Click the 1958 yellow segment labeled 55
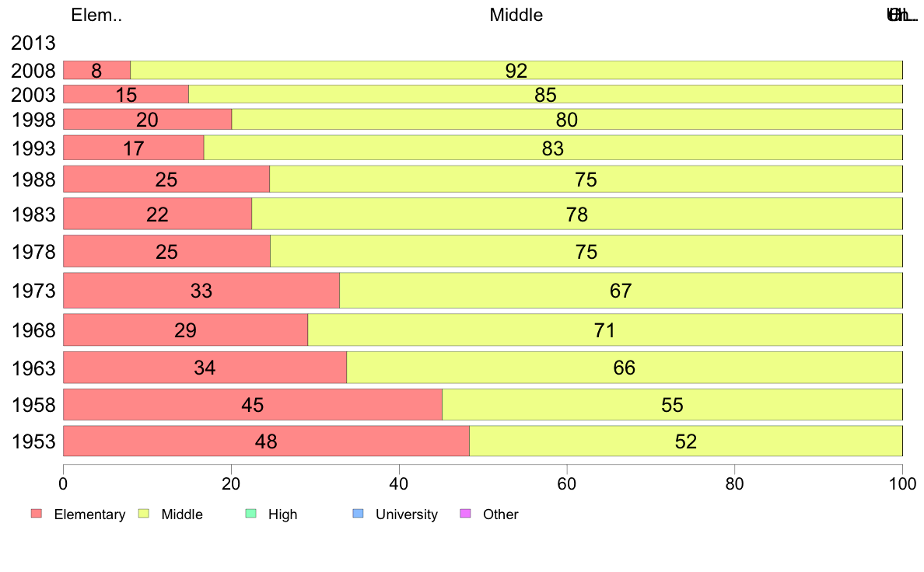 [672, 405]
